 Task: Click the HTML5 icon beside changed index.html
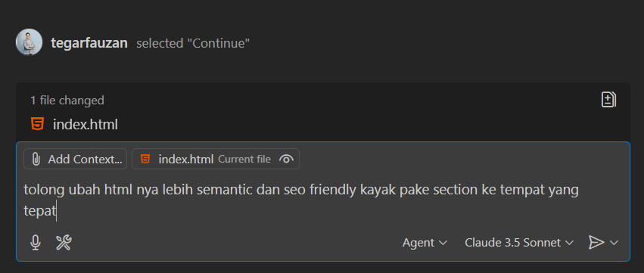coord(37,124)
